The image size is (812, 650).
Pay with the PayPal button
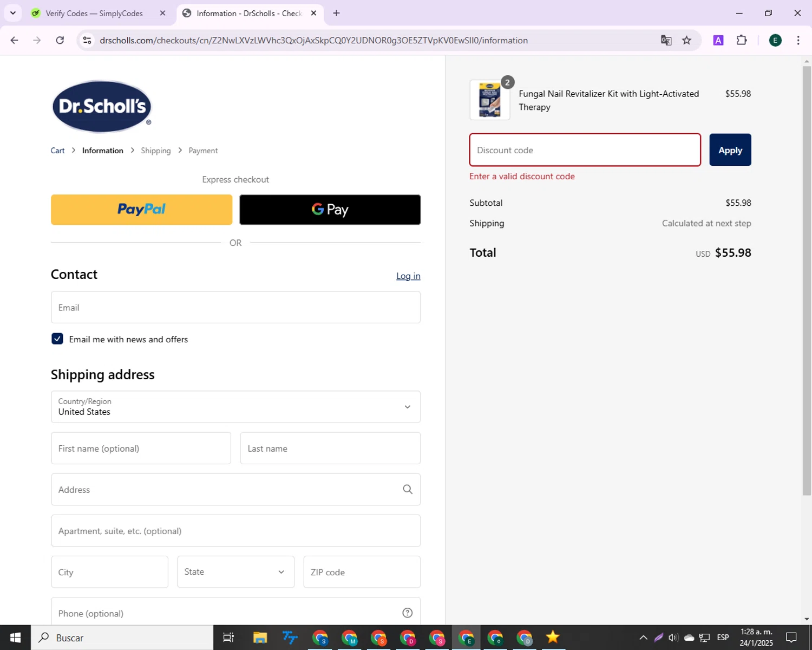coord(141,210)
